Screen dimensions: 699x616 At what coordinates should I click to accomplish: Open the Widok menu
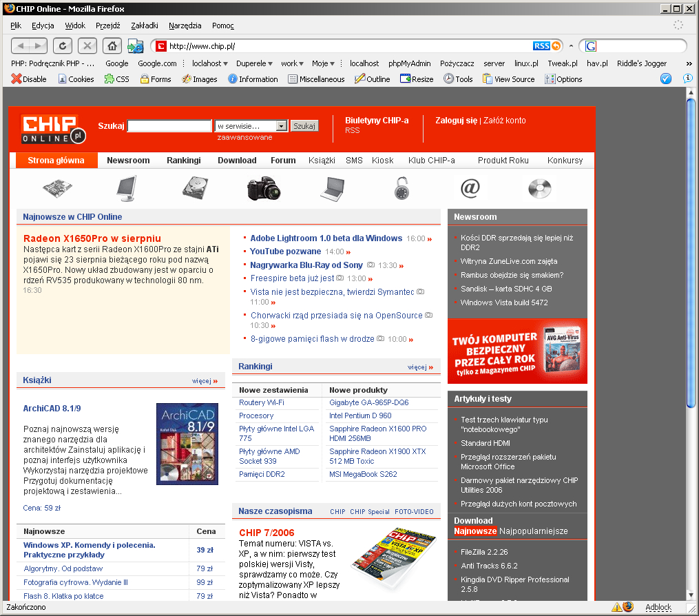(75, 25)
